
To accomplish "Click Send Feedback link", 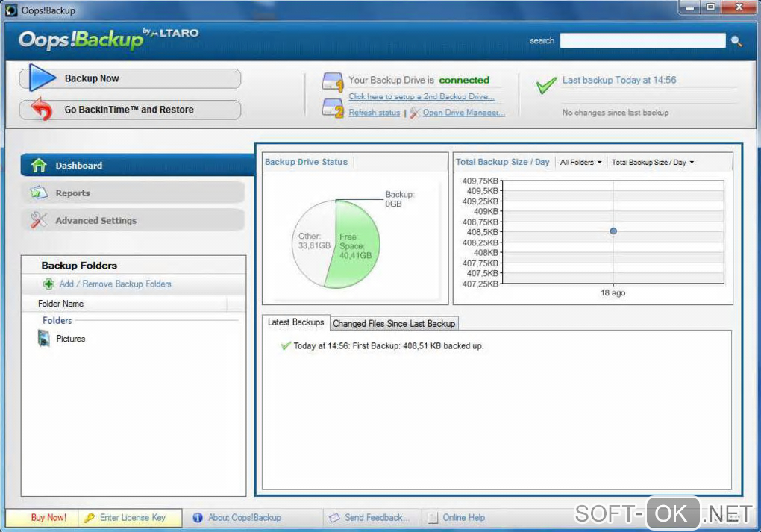I will (377, 517).
